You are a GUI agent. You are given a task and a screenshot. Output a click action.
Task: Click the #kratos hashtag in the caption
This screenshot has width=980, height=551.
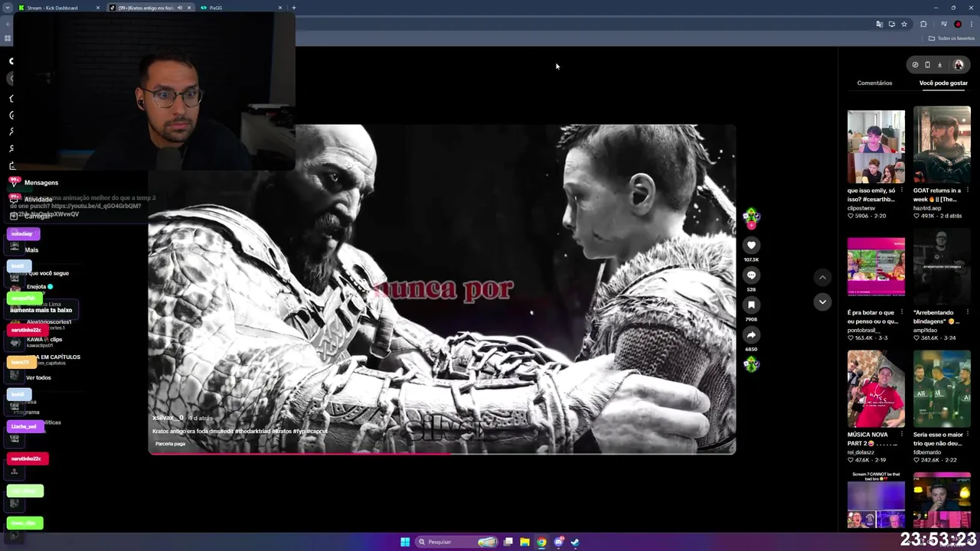(282, 431)
